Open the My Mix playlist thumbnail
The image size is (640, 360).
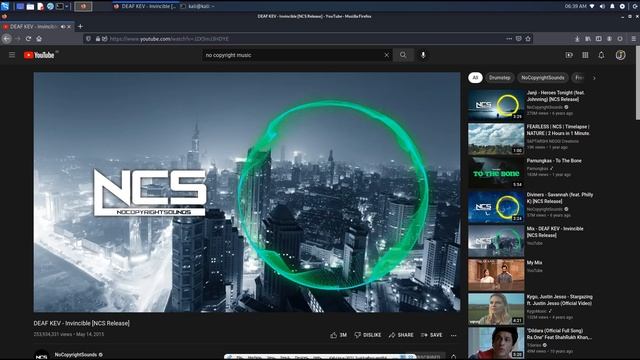pyautogui.click(x=496, y=275)
